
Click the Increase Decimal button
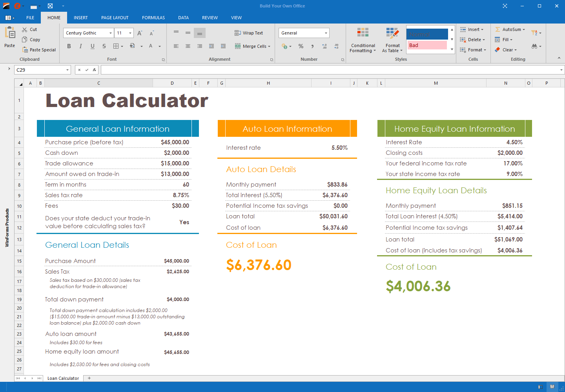(x=324, y=46)
